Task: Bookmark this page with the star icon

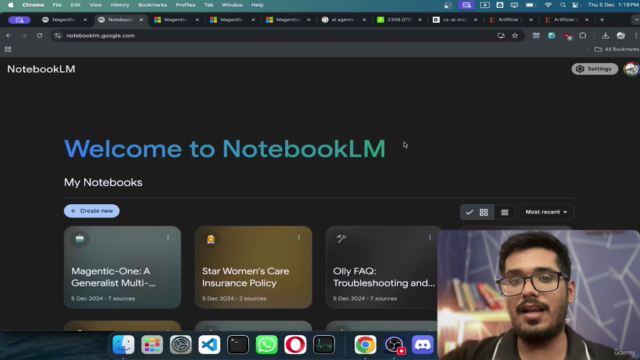Action: coord(515,36)
